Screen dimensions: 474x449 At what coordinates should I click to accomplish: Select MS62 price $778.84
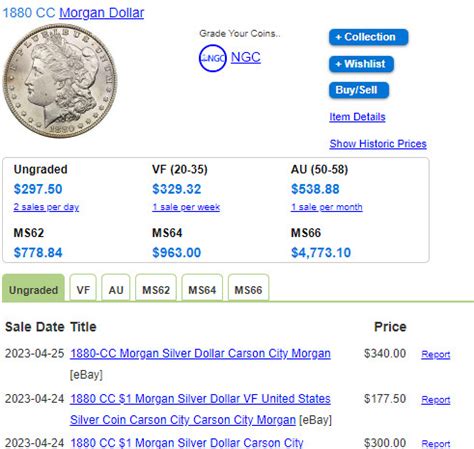coord(38,252)
